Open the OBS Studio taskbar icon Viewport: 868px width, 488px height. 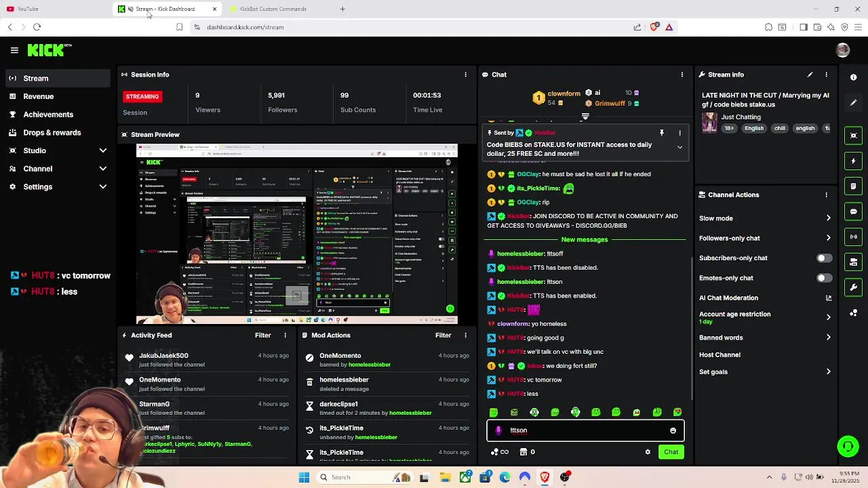[x=565, y=477]
